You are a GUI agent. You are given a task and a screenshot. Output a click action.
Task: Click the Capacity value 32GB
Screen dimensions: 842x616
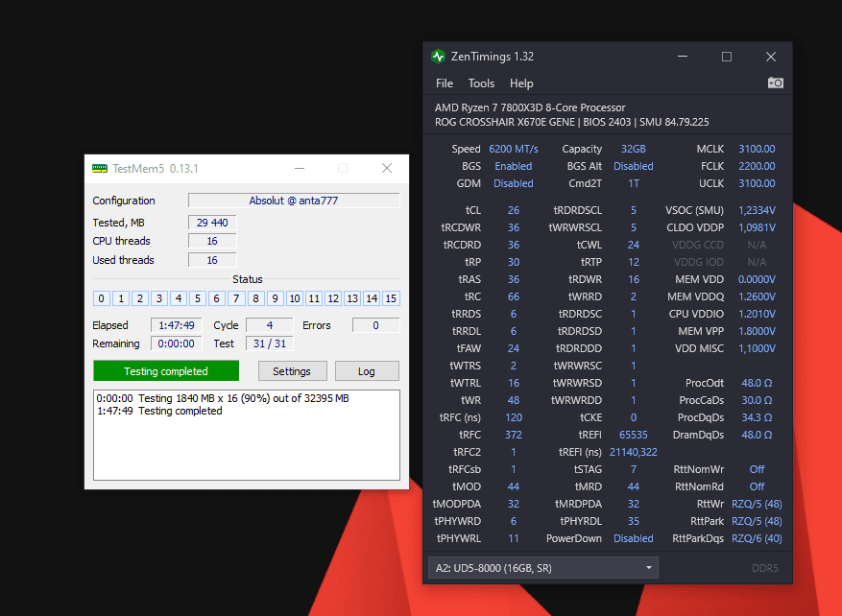[634, 149]
